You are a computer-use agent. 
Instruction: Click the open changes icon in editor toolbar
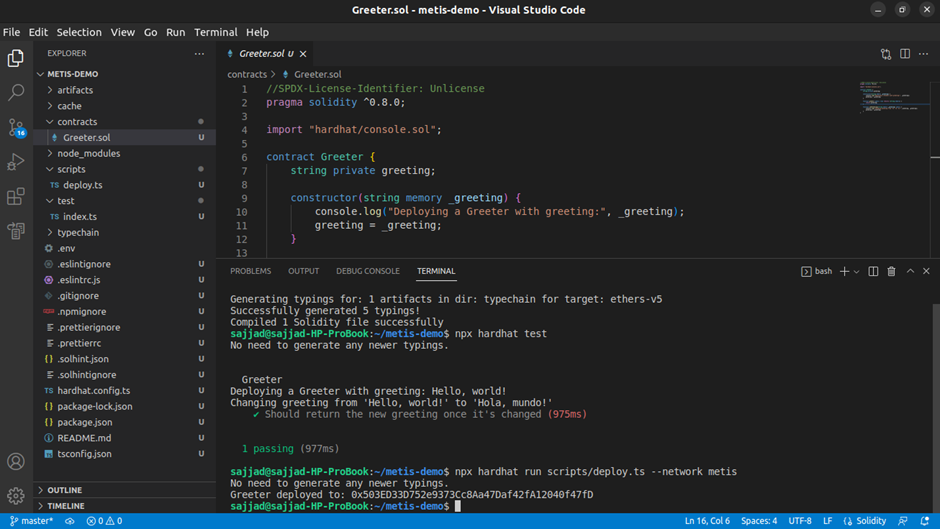pos(886,54)
